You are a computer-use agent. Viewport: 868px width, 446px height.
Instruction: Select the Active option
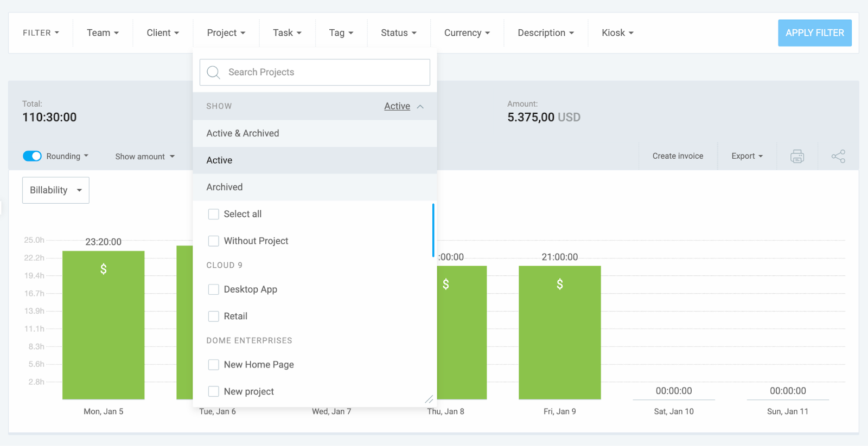click(x=315, y=160)
